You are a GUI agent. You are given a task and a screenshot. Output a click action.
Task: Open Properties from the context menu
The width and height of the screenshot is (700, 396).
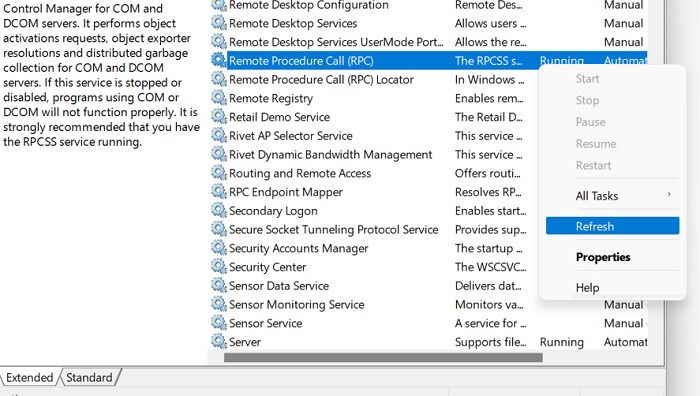603,257
